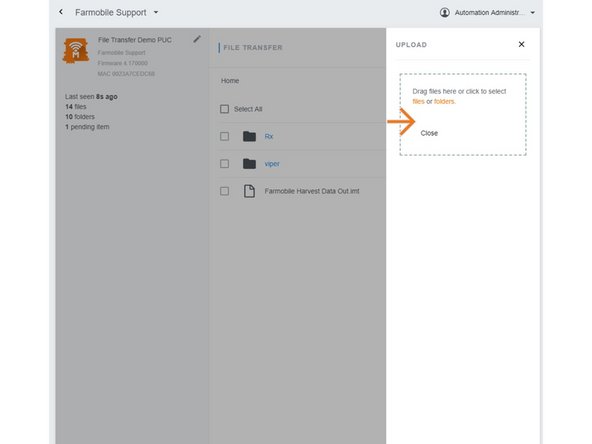Click the orange PUC device icon

[76, 50]
